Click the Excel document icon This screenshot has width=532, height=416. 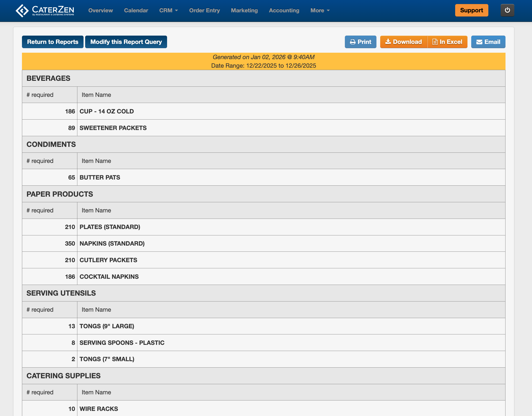coord(435,42)
